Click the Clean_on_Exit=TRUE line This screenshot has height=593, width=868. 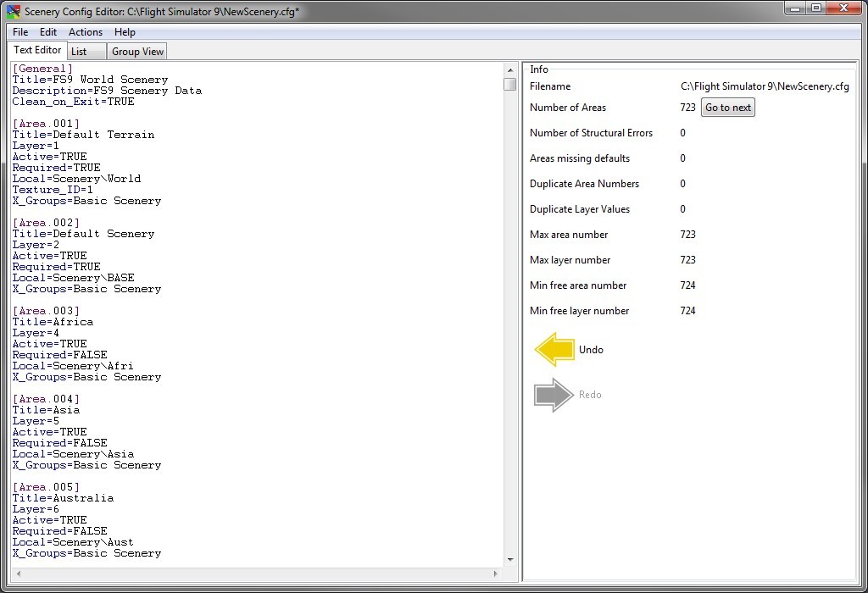pyautogui.click(x=73, y=102)
